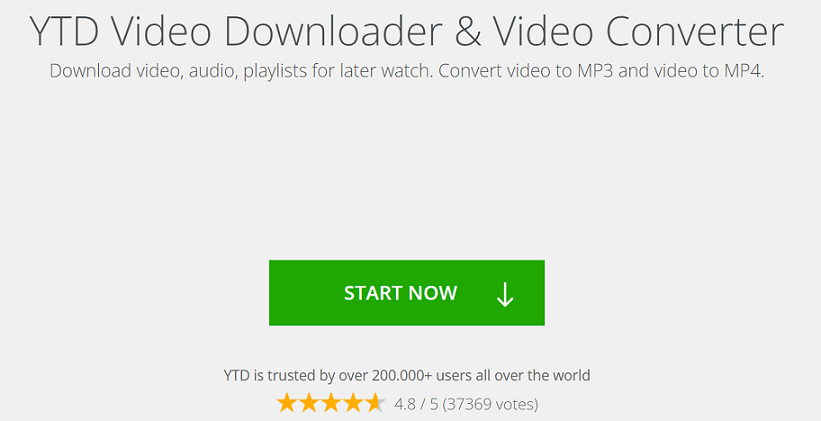Select the fourth gold rating star

coord(354,404)
